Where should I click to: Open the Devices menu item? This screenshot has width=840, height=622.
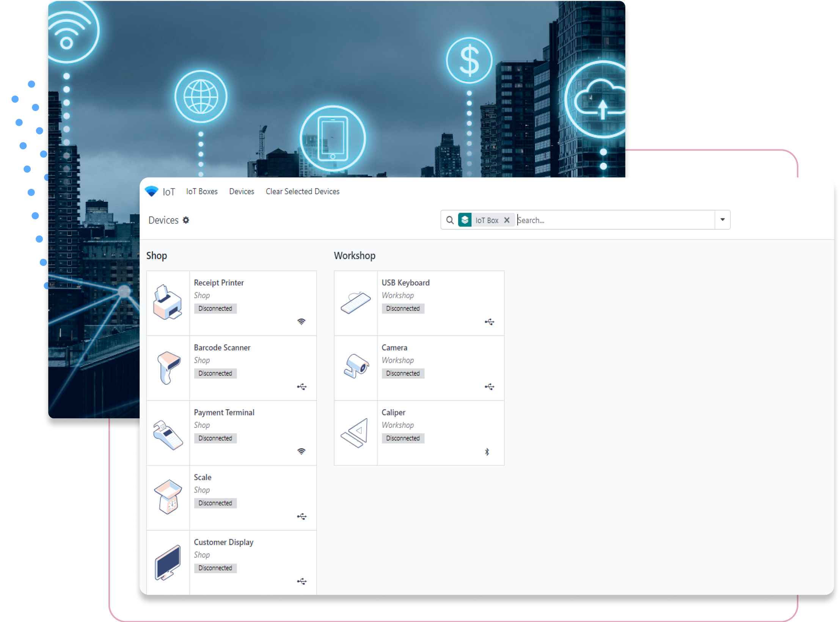coord(242,192)
